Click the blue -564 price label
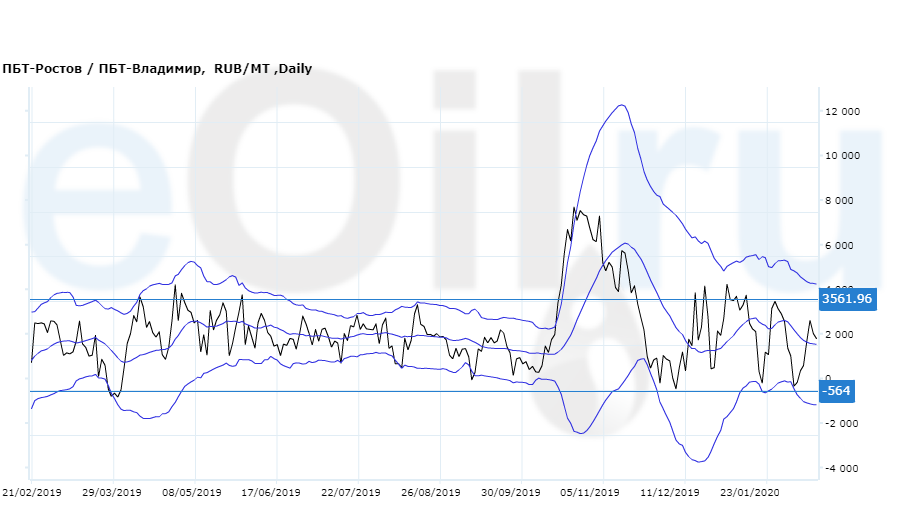 pyautogui.click(x=836, y=391)
